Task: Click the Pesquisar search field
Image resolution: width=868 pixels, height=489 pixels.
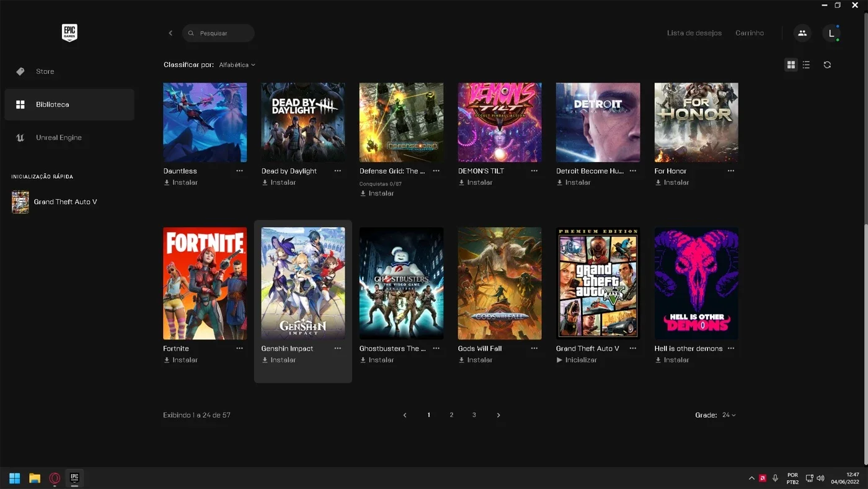Action: point(218,33)
